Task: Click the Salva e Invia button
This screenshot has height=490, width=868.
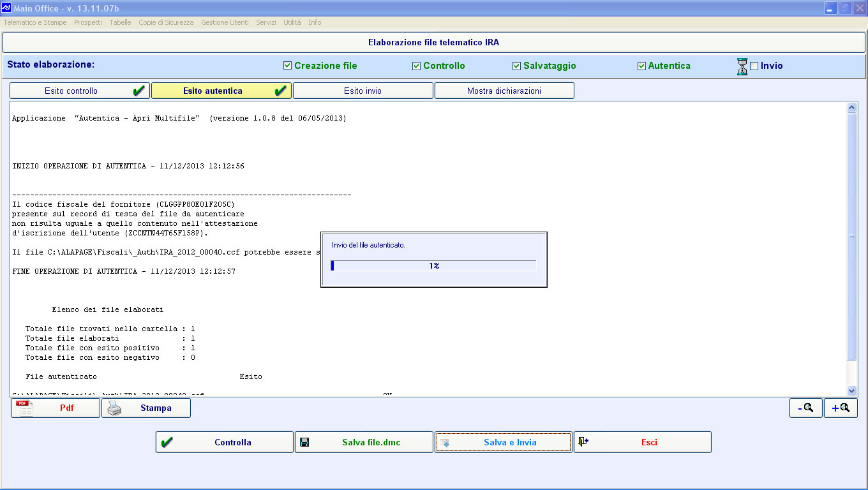Action: (504, 442)
